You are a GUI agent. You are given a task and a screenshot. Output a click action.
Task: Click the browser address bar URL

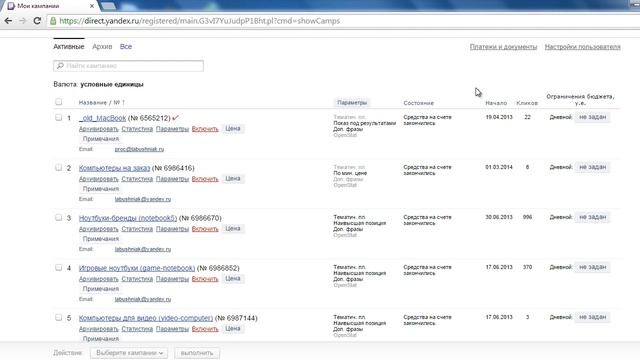coord(200,21)
